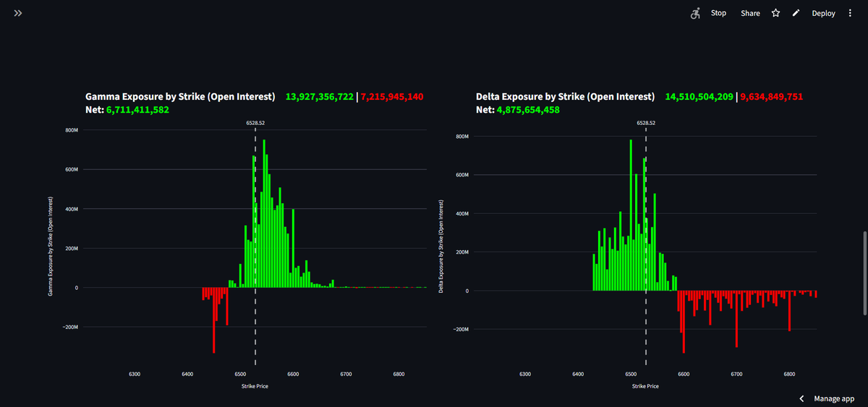868x407 pixels.
Task: Click the 6300 x-axis tick on gamma chart
Action: [134, 374]
